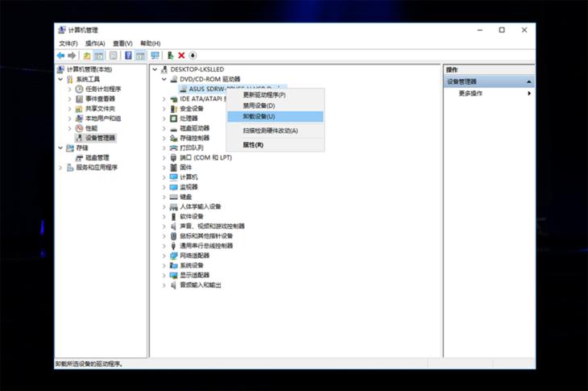Toggle the Show/Hide console tree toolbar icon

tap(98, 56)
